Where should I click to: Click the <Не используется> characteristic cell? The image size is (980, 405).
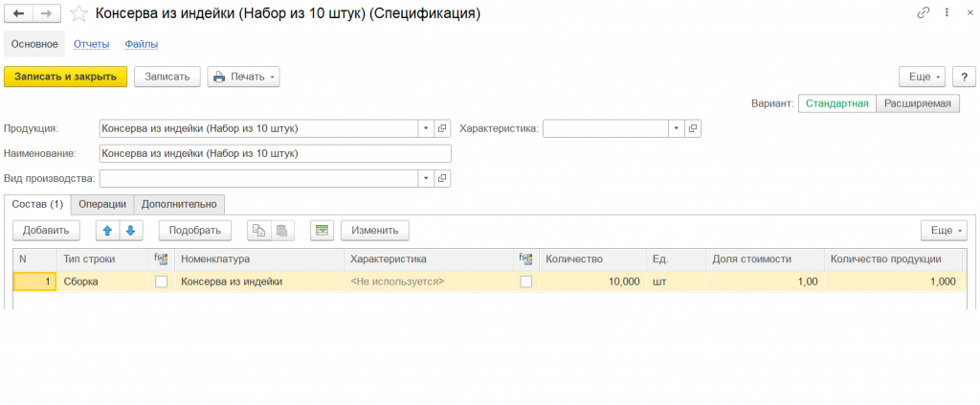[429, 281]
